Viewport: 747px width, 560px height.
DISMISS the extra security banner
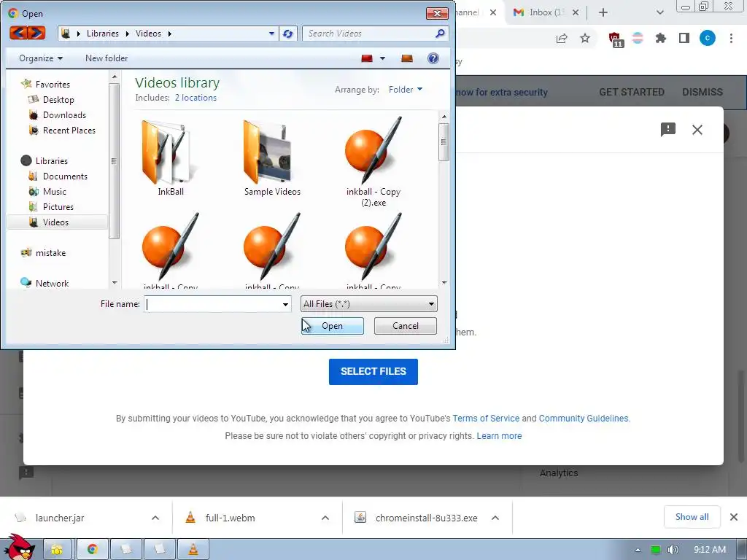pyautogui.click(x=703, y=92)
